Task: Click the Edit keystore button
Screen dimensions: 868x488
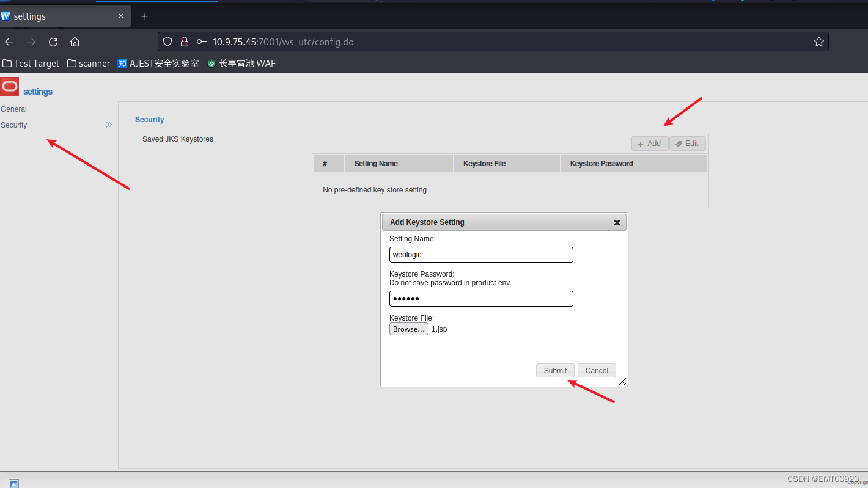Action: (x=688, y=144)
